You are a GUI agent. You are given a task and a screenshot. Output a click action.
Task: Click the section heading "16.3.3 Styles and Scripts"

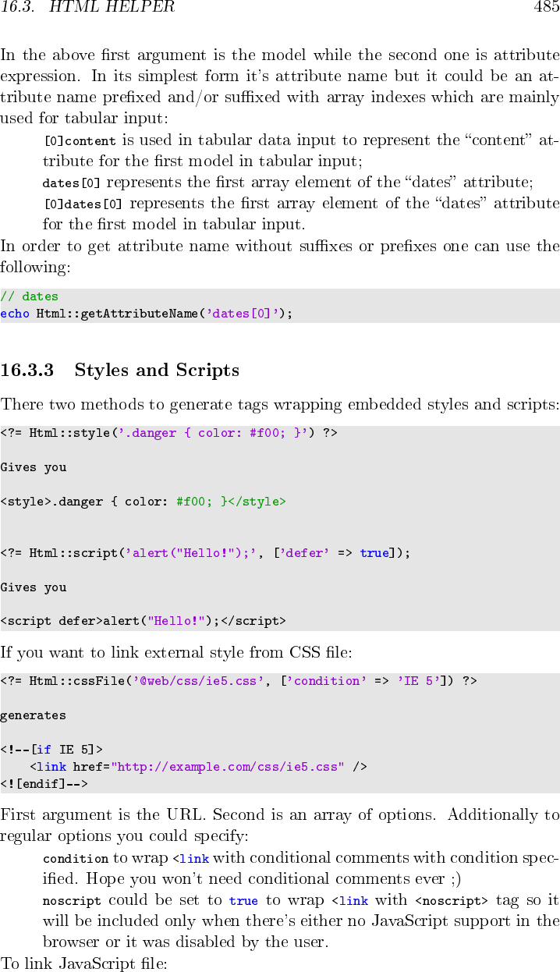(120, 370)
